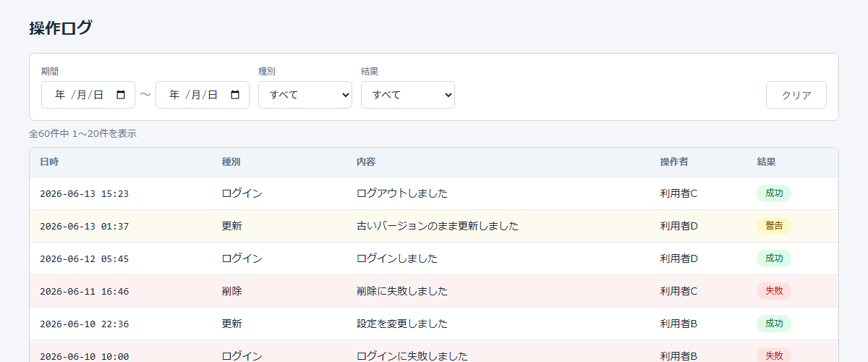Image resolution: width=868 pixels, height=362 pixels.
Task: Click ログアウトしました log entry text
Action: tap(402, 193)
